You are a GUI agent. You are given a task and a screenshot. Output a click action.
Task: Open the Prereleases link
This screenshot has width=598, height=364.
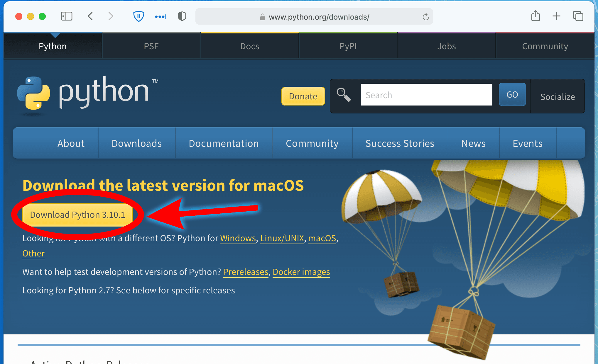[246, 272]
